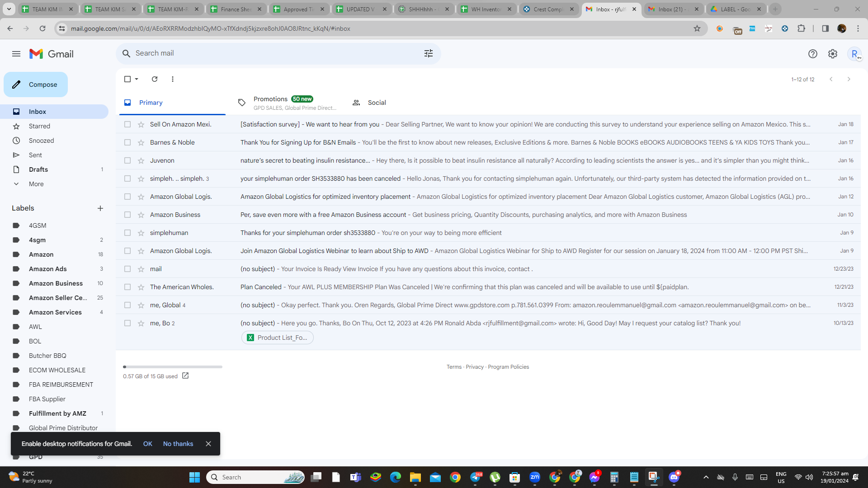Check the Barnes & Noble email checkbox
Image resolution: width=868 pixels, height=488 pixels.
click(x=127, y=142)
